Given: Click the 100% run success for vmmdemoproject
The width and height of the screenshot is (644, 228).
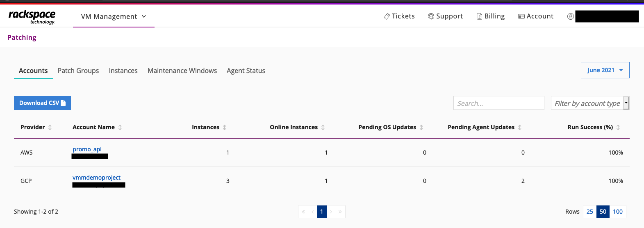Looking at the screenshot, I should 616,181.
